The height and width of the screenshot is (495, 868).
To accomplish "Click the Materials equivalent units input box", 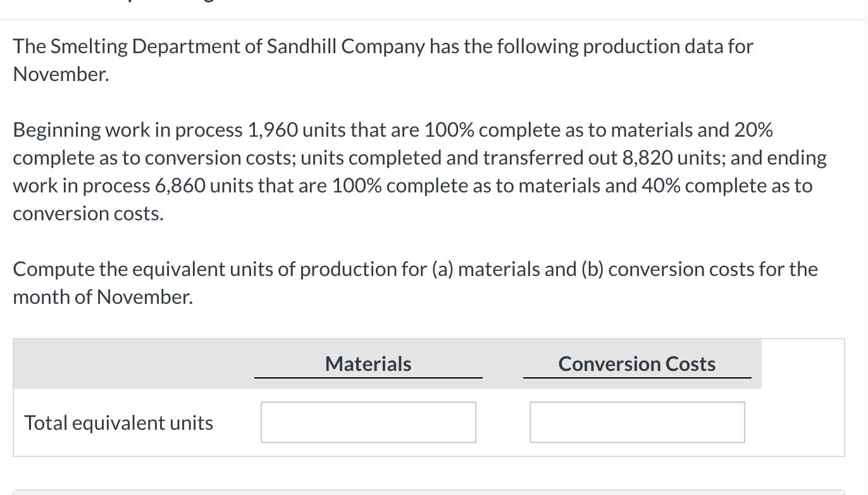I will (368, 422).
